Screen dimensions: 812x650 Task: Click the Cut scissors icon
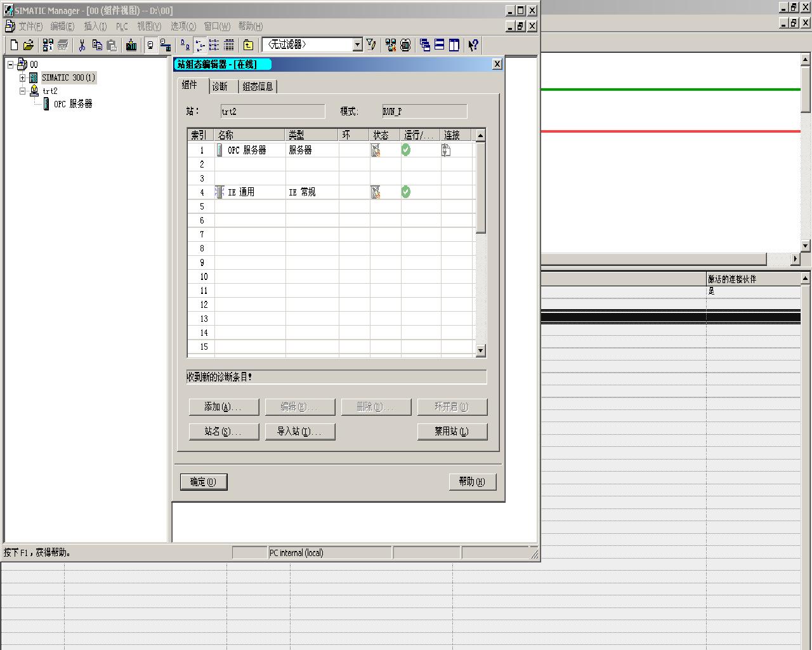[82, 45]
